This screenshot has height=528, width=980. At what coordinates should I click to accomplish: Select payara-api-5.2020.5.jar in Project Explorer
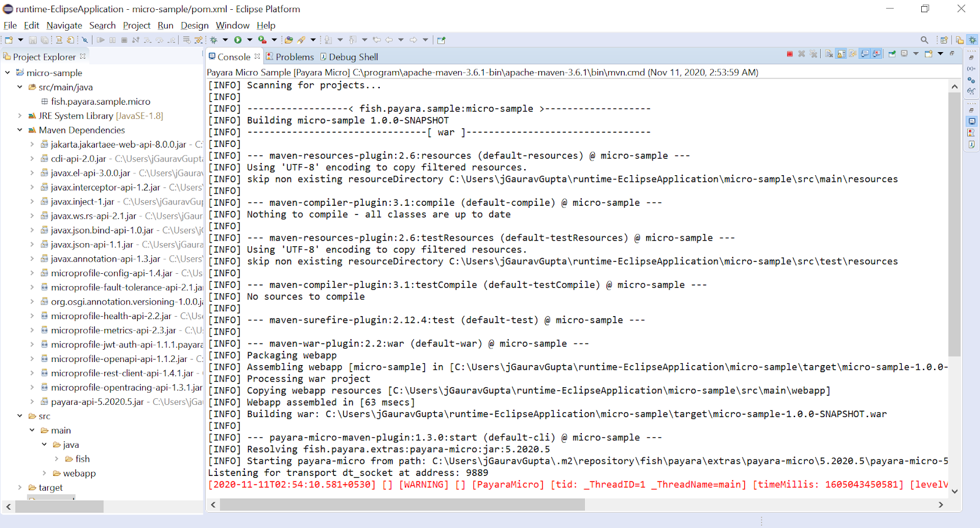tap(97, 402)
